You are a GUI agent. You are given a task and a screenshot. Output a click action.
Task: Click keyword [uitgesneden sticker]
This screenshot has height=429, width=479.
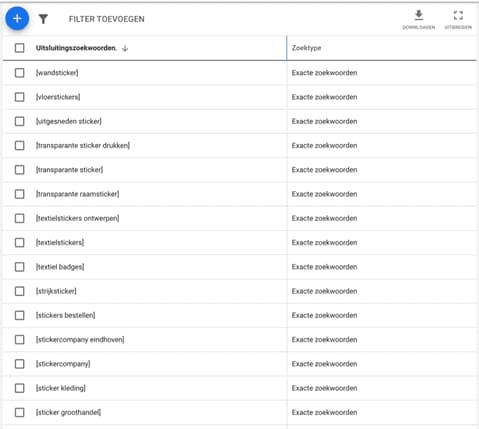tap(69, 121)
